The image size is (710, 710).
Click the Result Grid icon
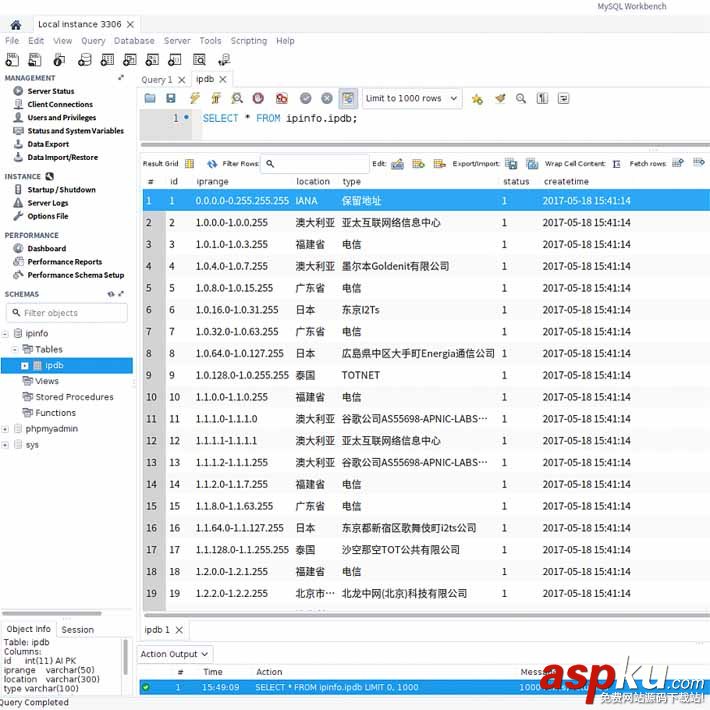pyautogui.click(x=189, y=163)
